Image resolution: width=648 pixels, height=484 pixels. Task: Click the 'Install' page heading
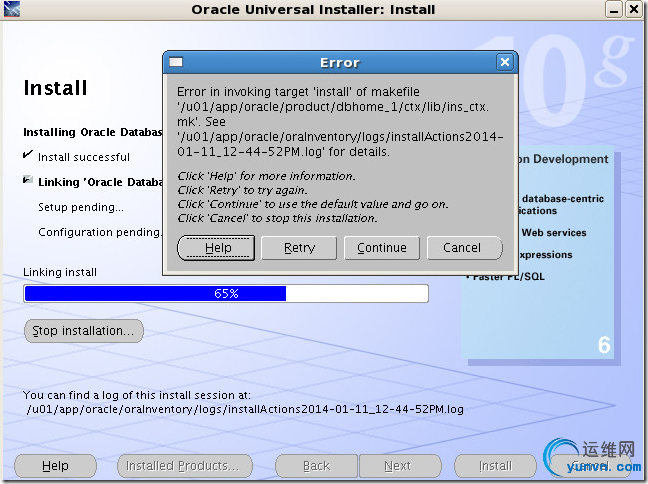tap(55, 88)
